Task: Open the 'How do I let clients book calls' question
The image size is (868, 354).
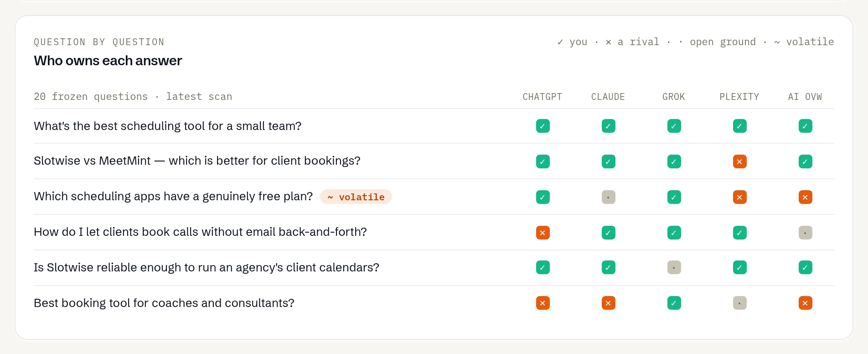Action: pyautogui.click(x=200, y=232)
